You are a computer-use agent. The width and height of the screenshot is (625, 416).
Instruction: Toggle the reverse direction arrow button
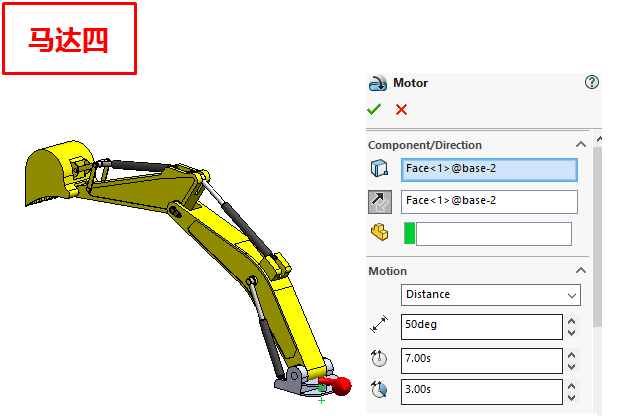380,202
